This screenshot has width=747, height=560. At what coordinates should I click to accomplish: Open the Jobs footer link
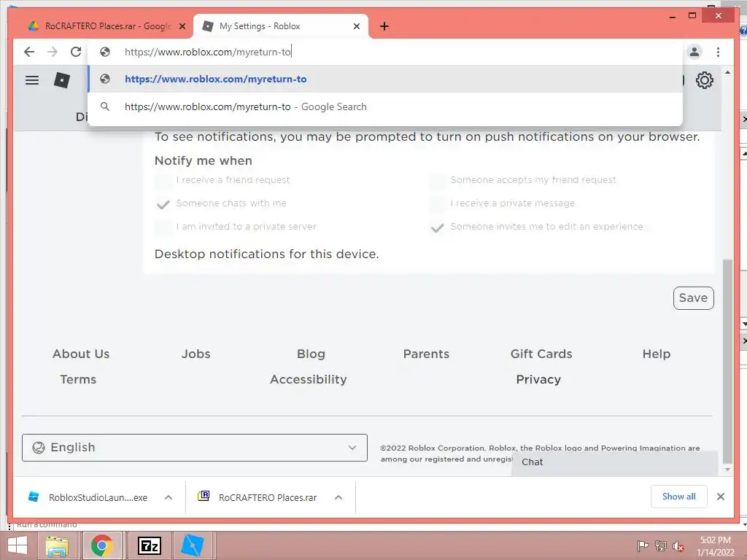[x=196, y=354]
